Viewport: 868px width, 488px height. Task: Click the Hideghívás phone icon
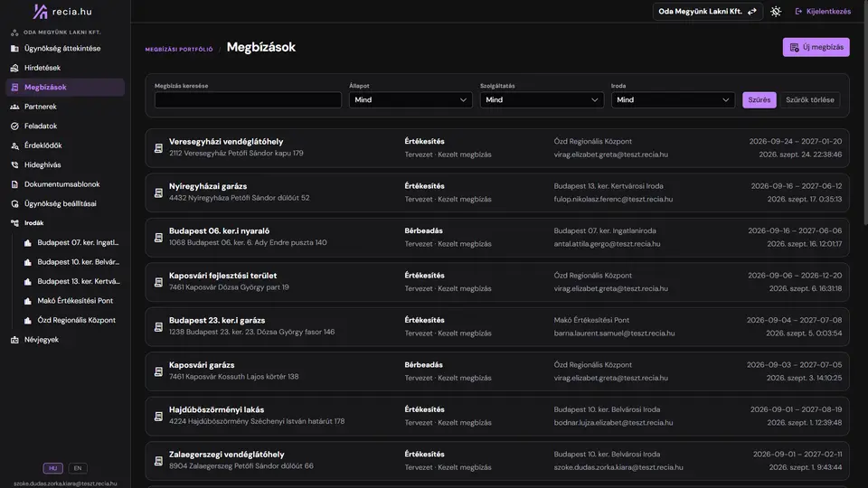tap(14, 164)
